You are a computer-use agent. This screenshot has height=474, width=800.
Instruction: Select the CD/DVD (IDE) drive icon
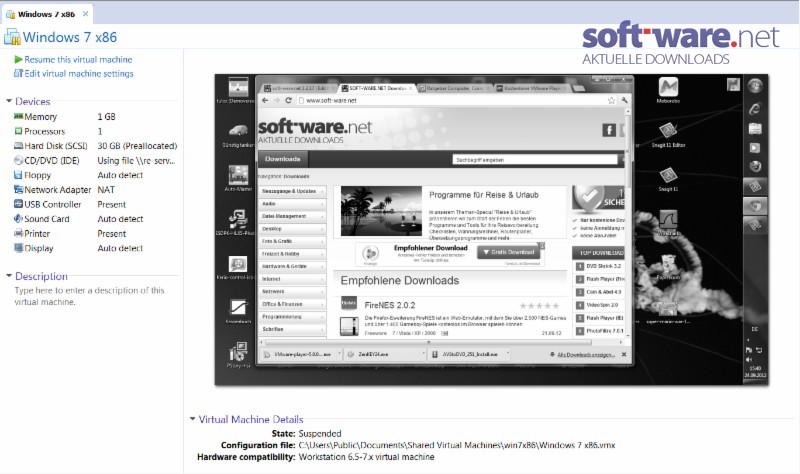pyautogui.click(x=18, y=161)
